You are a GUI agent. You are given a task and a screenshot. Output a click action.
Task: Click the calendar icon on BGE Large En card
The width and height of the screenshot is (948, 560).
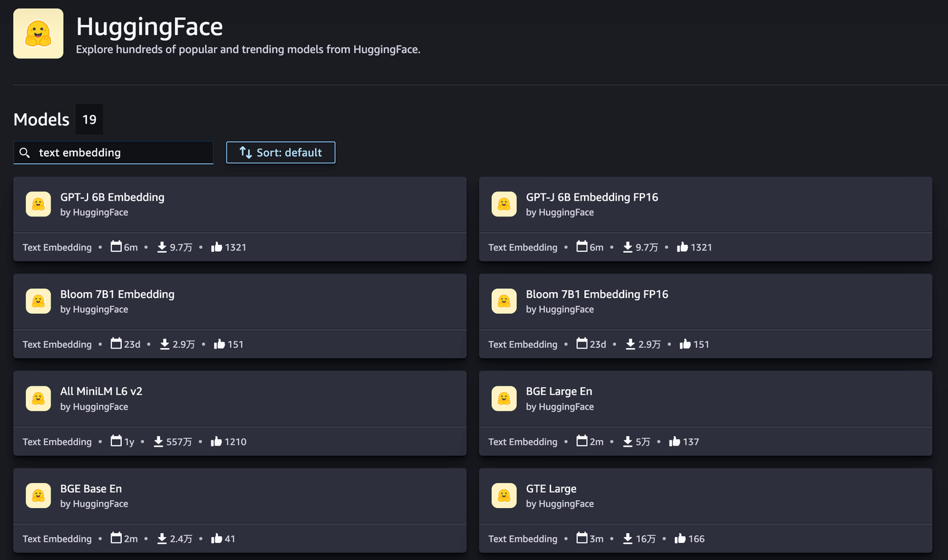(x=582, y=441)
